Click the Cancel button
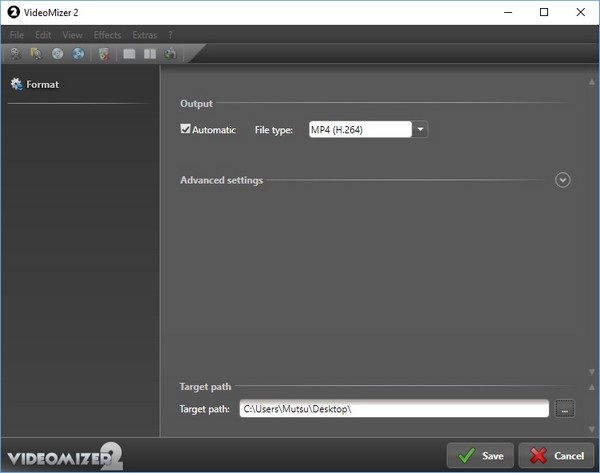Viewport: 600px width, 473px height. [x=557, y=455]
